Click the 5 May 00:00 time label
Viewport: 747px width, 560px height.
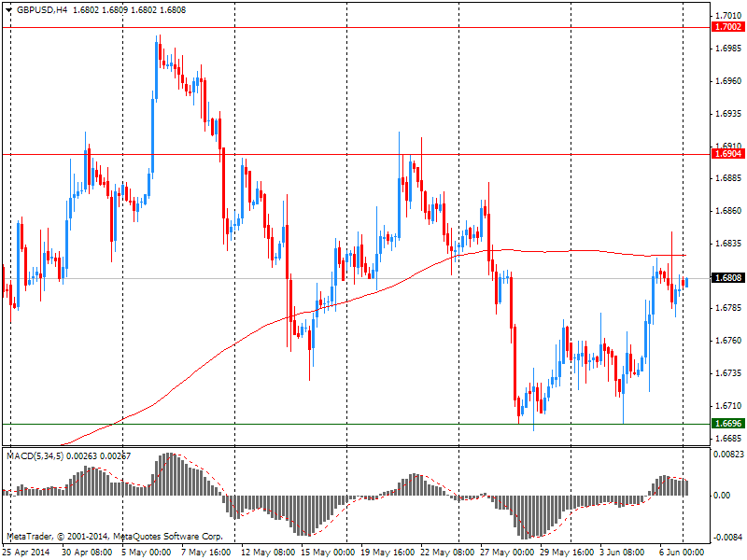[147, 553]
